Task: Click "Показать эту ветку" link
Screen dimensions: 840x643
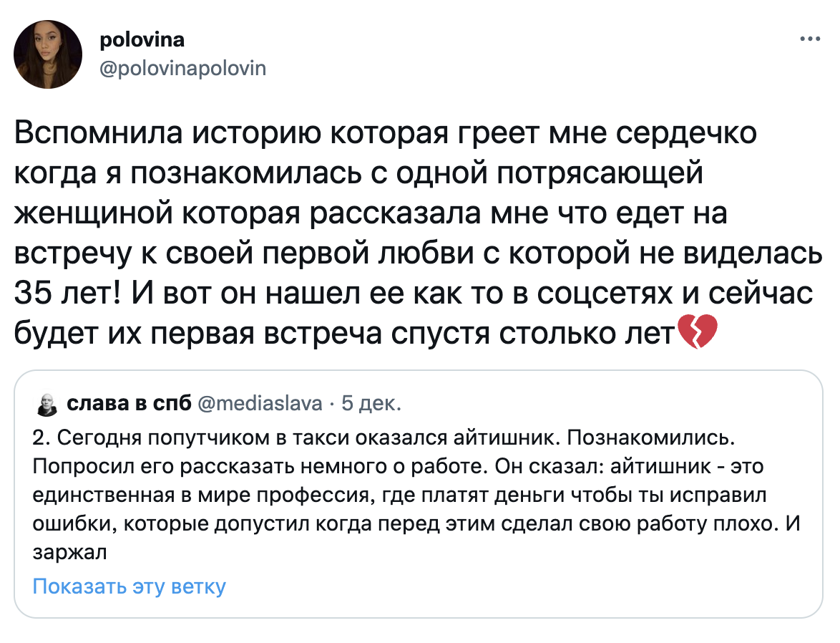Action: 130,587
